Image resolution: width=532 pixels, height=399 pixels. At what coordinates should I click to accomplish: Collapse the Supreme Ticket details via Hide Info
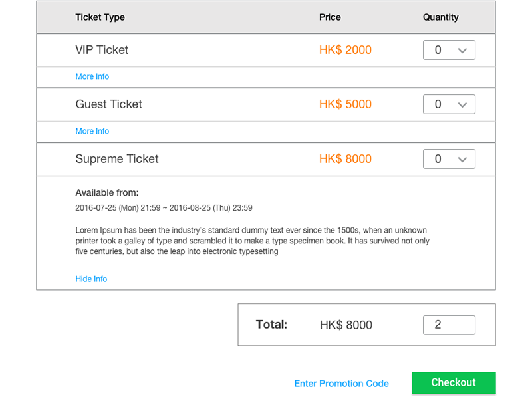coord(91,279)
